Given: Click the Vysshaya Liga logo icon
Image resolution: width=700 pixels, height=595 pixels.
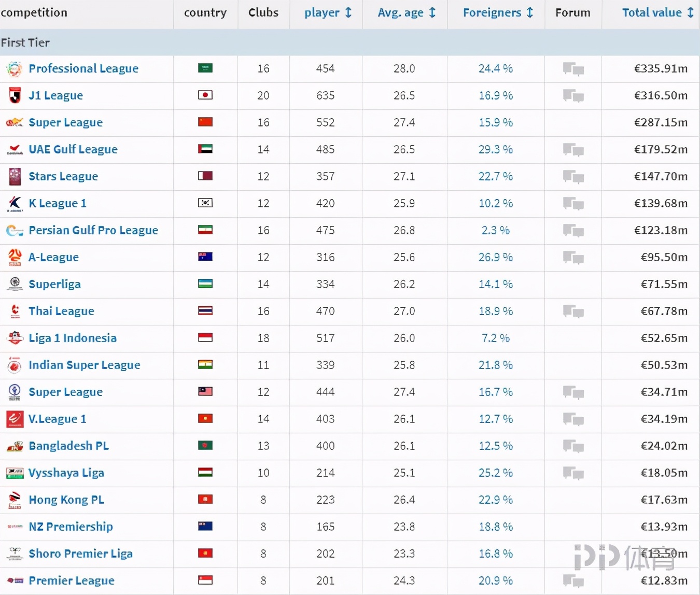Looking at the screenshot, I should 15,473.
